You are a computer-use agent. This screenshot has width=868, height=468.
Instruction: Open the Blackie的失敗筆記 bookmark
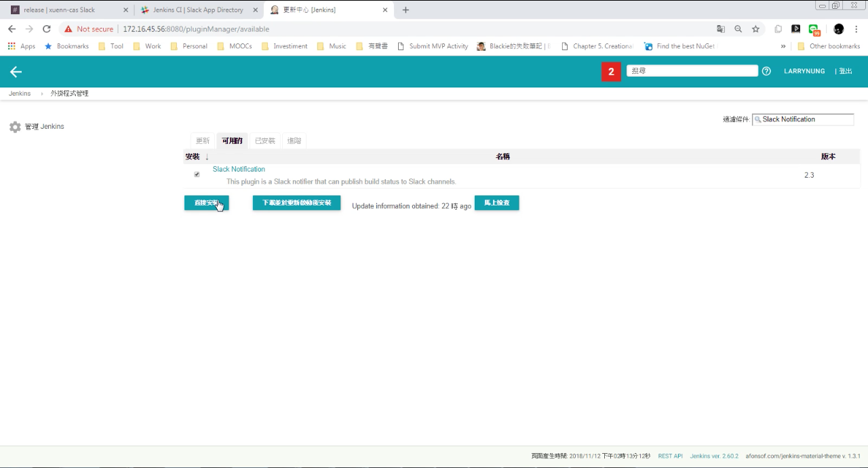click(x=514, y=46)
